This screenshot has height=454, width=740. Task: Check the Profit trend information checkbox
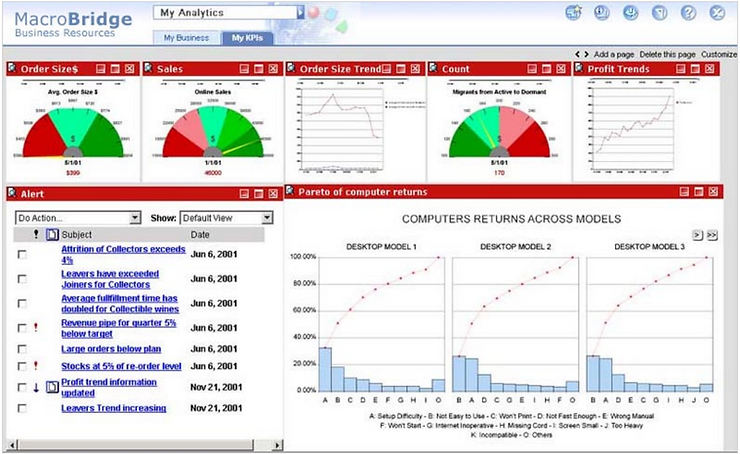22,387
